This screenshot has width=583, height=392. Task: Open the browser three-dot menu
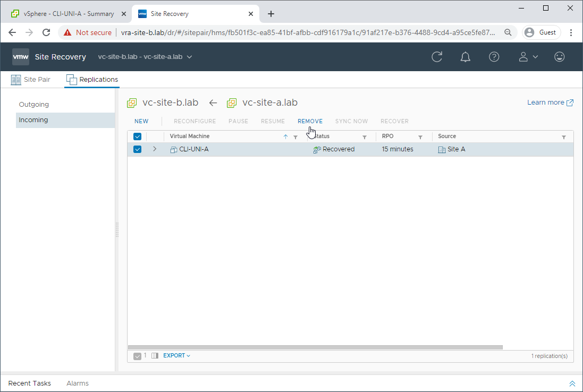[571, 32]
